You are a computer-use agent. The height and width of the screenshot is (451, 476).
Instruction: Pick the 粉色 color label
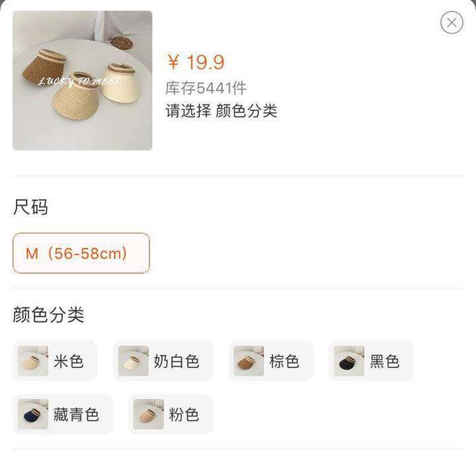(x=184, y=415)
